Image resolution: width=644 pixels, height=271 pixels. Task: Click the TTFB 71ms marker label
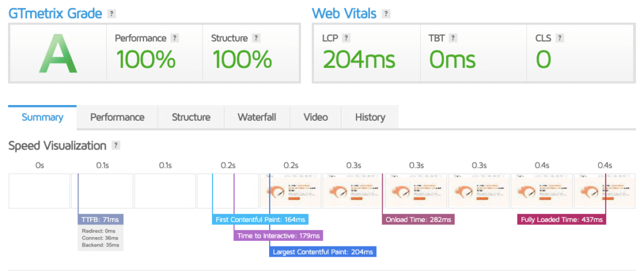(x=101, y=219)
